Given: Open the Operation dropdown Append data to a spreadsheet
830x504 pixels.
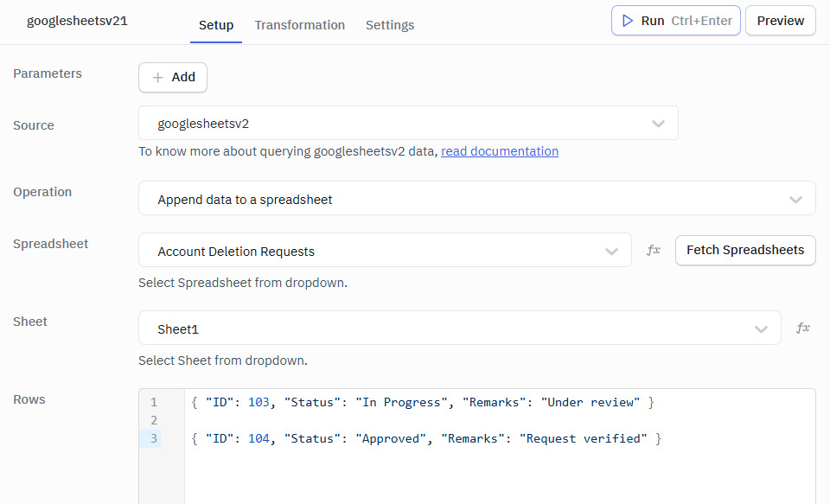Looking at the screenshot, I should coord(389,198).
